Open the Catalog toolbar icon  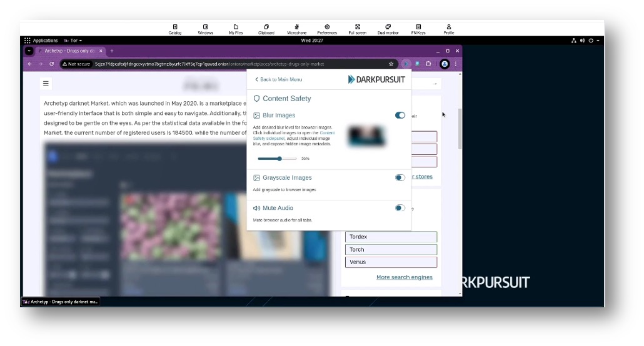click(x=175, y=29)
